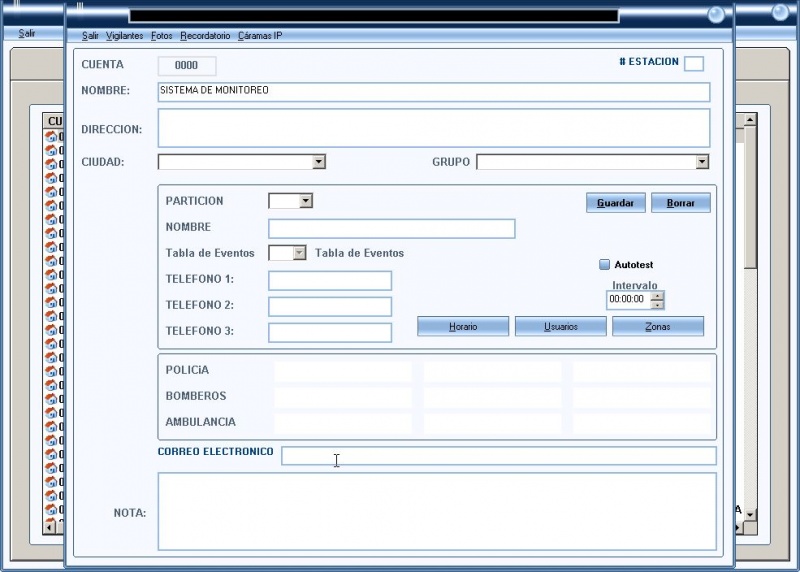Enable the Autotest checkbox
This screenshot has height=572, width=800.
604,265
